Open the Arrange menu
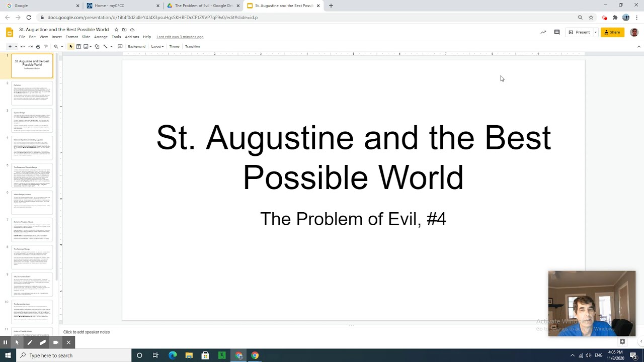Screen dimensions: 644x362 coord(101,37)
